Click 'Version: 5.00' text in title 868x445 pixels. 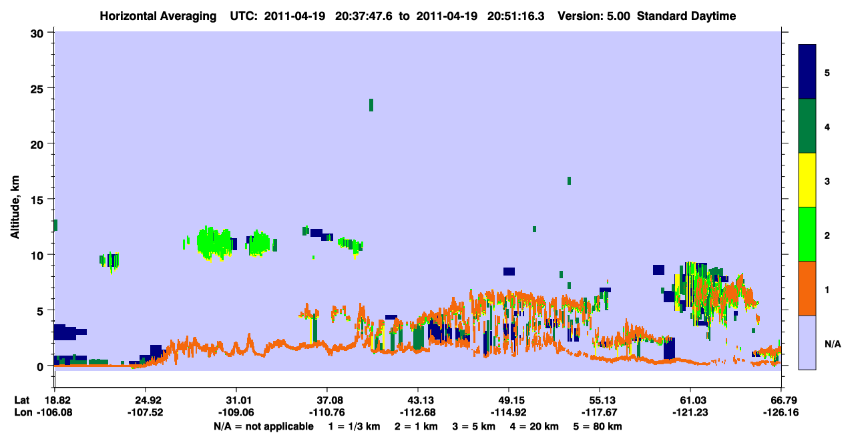click(x=594, y=16)
